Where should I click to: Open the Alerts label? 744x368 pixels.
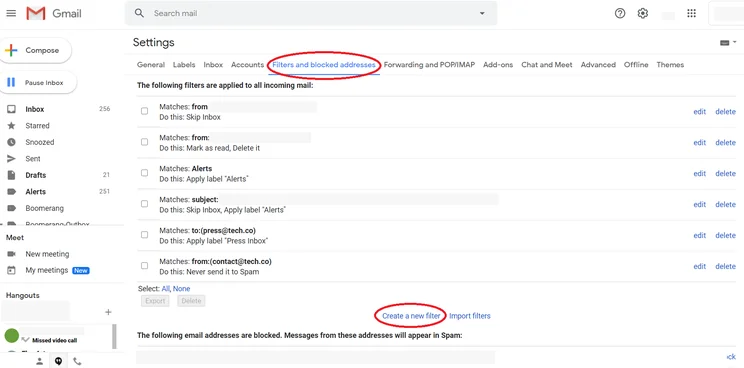coord(36,192)
